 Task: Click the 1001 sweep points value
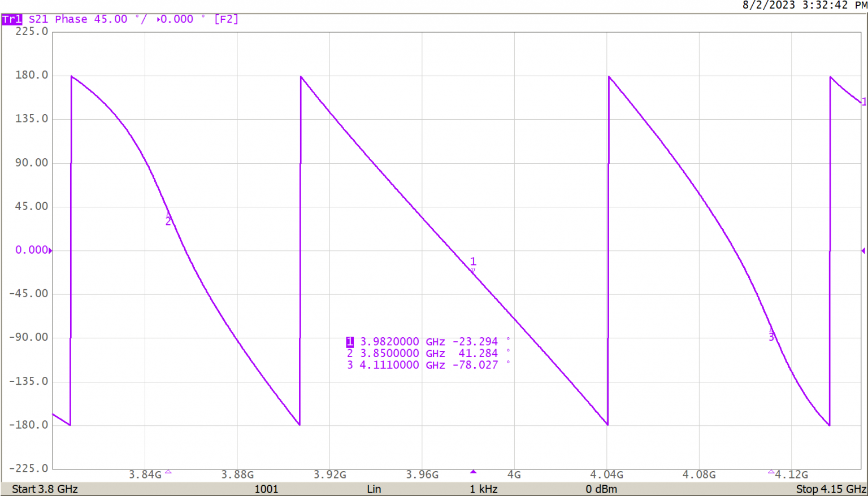click(266, 489)
